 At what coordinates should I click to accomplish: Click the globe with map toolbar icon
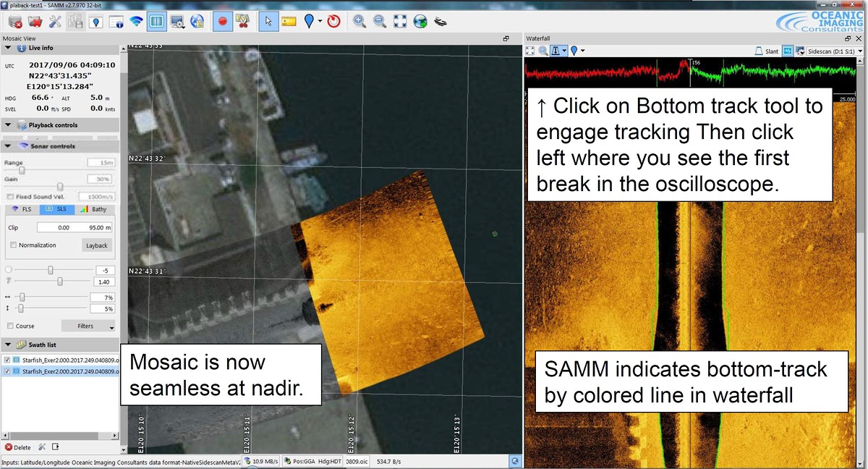(x=197, y=21)
